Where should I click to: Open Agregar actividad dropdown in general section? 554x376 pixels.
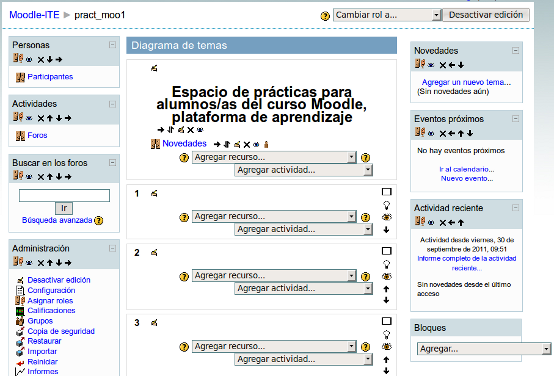click(303, 170)
